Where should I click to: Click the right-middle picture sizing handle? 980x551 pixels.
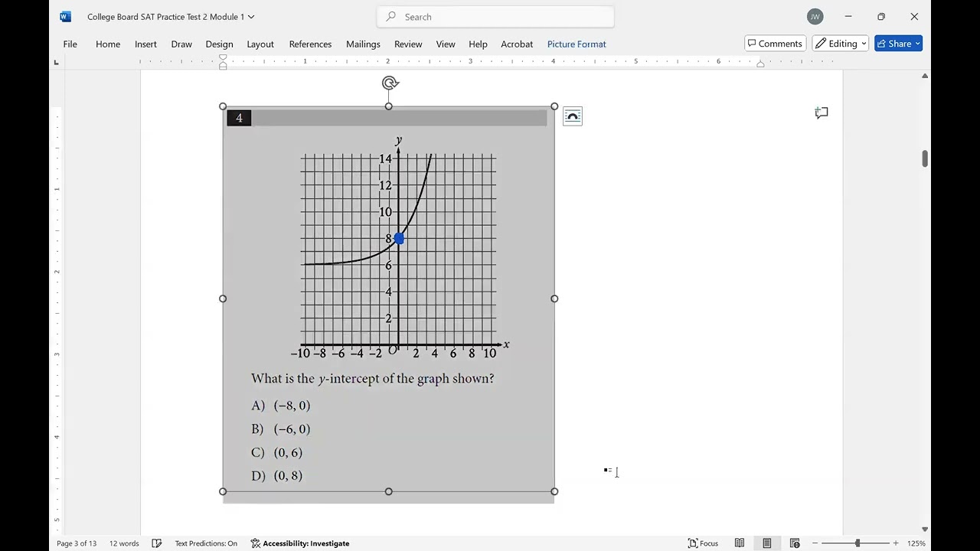point(554,298)
